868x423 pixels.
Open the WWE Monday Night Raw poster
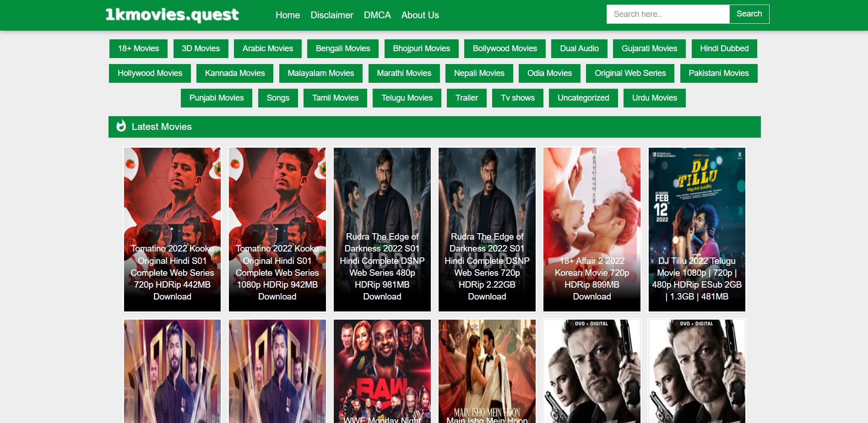pyautogui.click(x=382, y=371)
